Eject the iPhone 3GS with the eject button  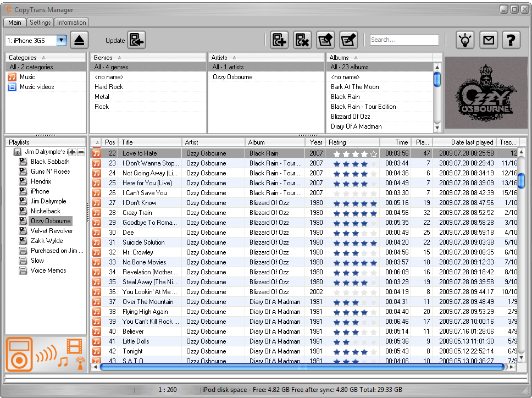(x=79, y=40)
